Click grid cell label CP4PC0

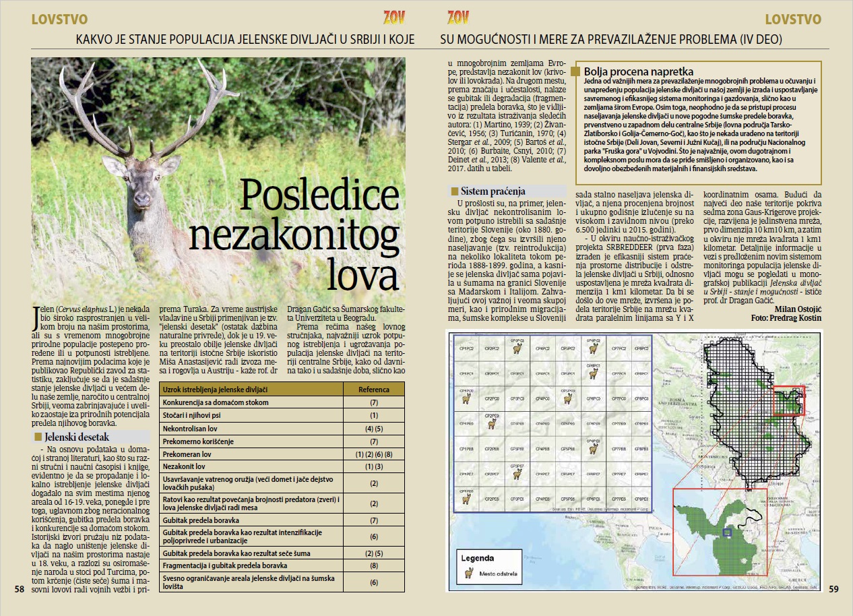pos(542,398)
